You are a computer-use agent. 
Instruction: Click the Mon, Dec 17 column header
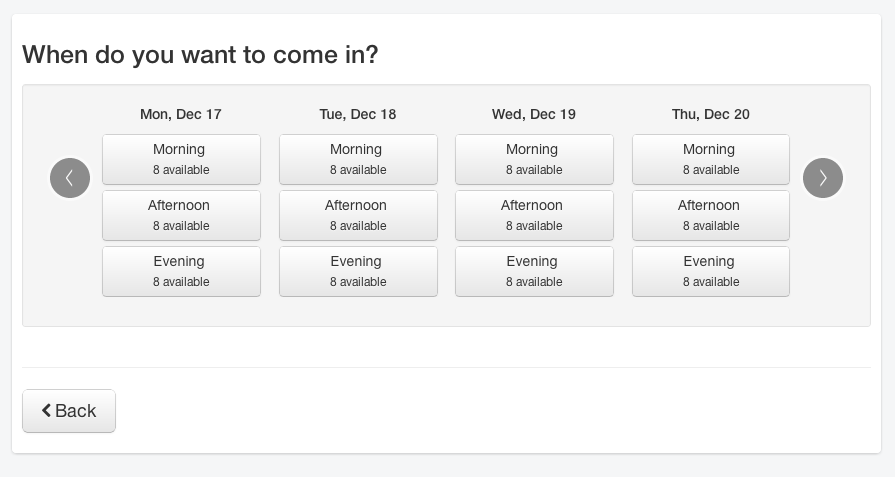point(181,114)
